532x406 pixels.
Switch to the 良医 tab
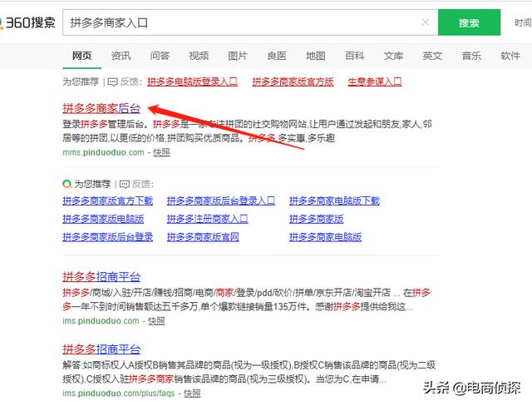[277, 56]
